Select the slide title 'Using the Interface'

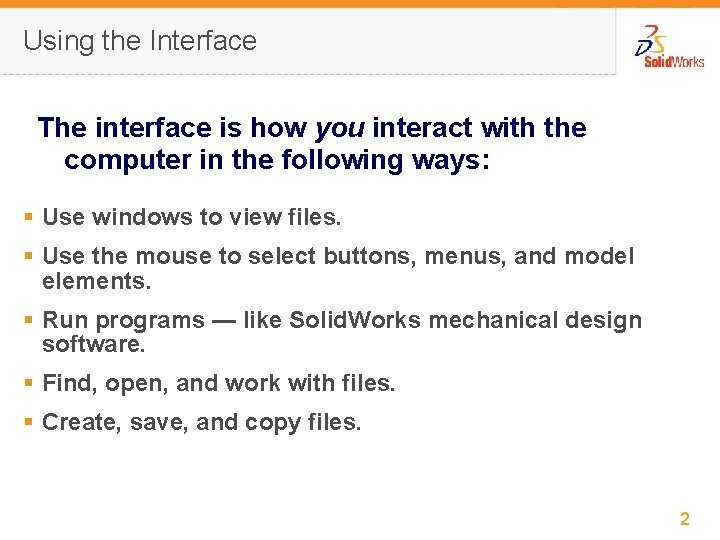tap(140, 41)
